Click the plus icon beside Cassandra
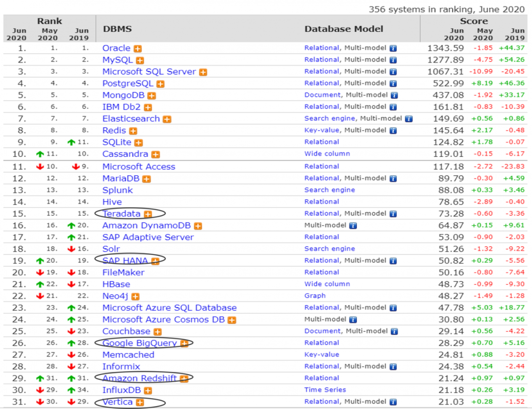Image resolution: width=532 pixels, height=409 pixels. pyautogui.click(x=155, y=155)
